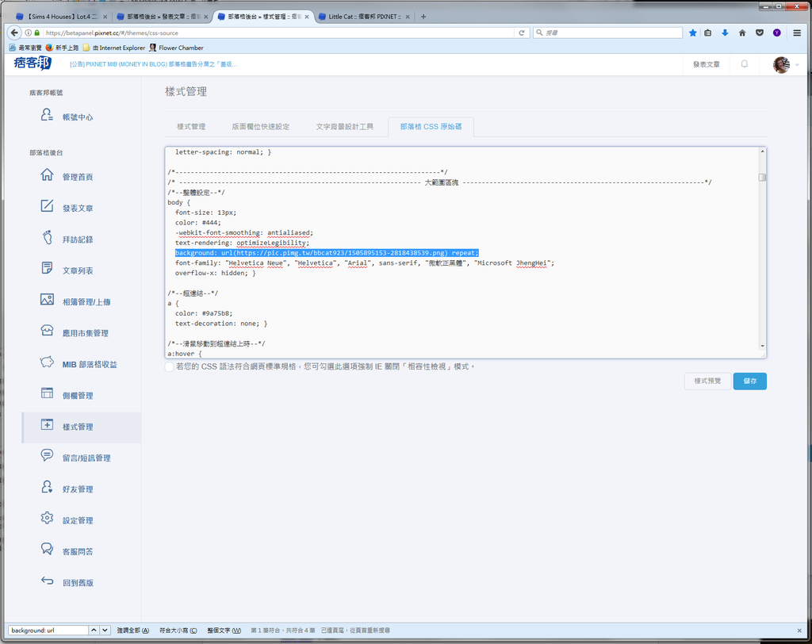Click the user avatar picture
The height and width of the screenshot is (644, 812).
(x=781, y=65)
